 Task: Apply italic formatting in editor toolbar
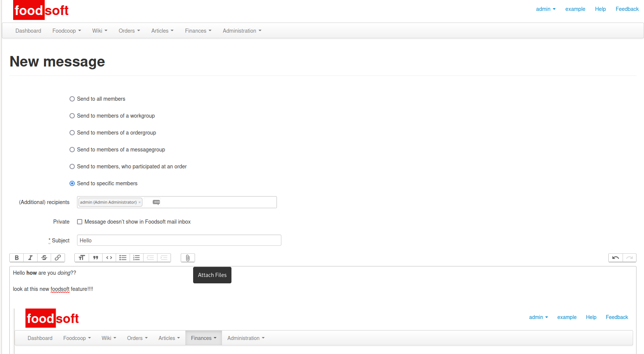click(30, 258)
